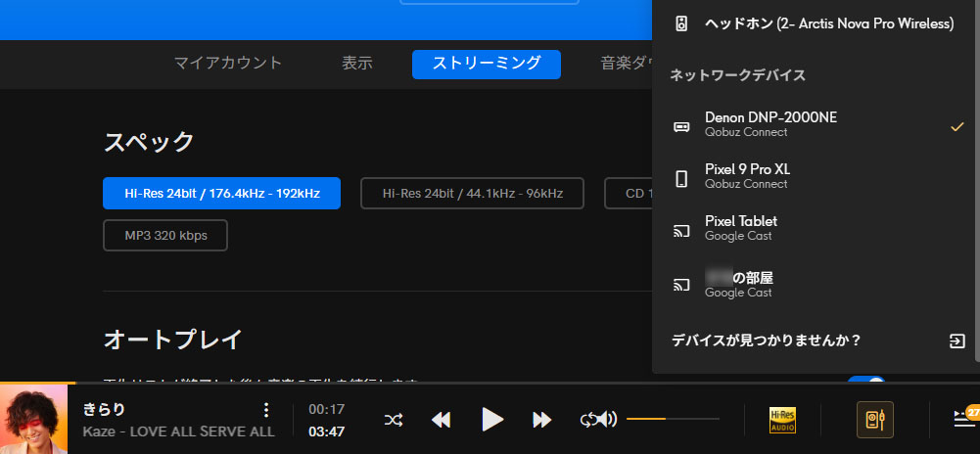Skip to the previous track

pyautogui.click(x=442, y=420)
